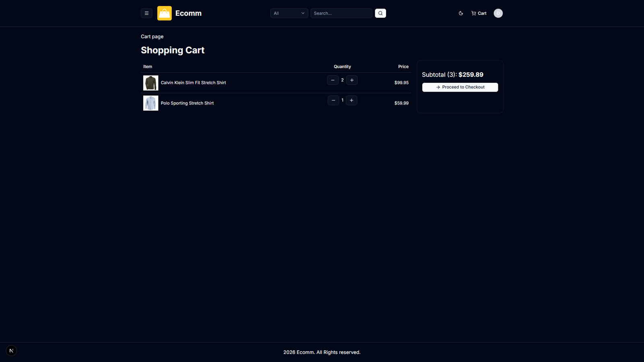644x362 pixels.
Task: Click the Quantity column header
Action: [342, 67]
